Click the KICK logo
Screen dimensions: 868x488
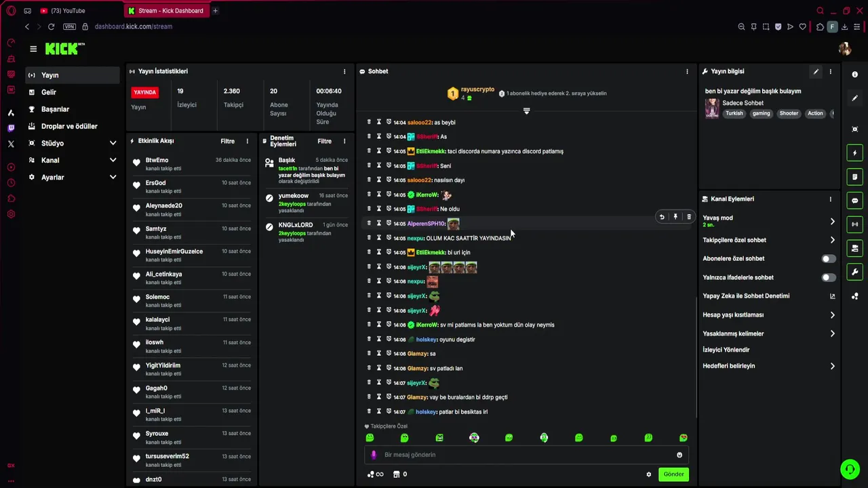[x=64, y=49]
